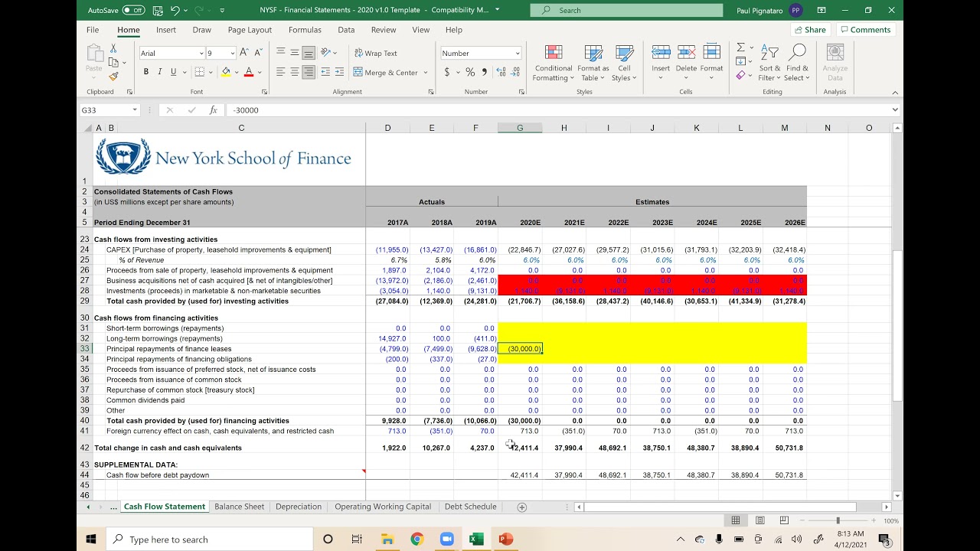Switch to Page Break Preview view
Image resolution: width=980 pixels, height=551 pixels.
pyautogui.click(x=784, y=520)
